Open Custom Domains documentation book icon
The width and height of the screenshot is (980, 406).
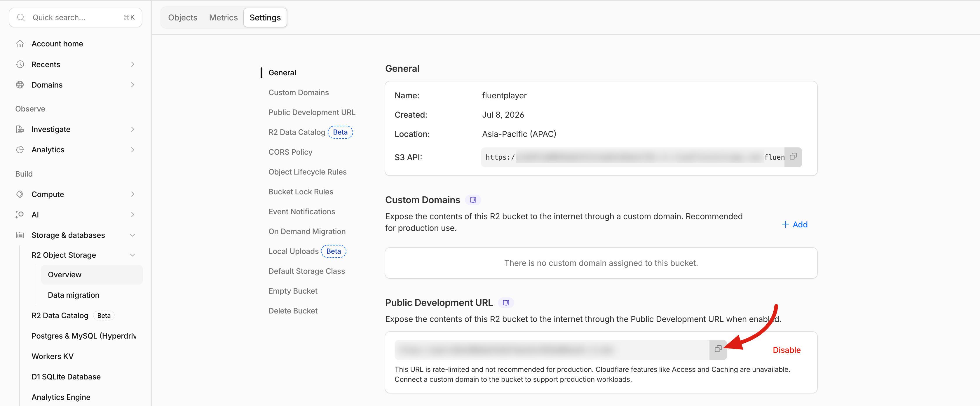point(473,200)
